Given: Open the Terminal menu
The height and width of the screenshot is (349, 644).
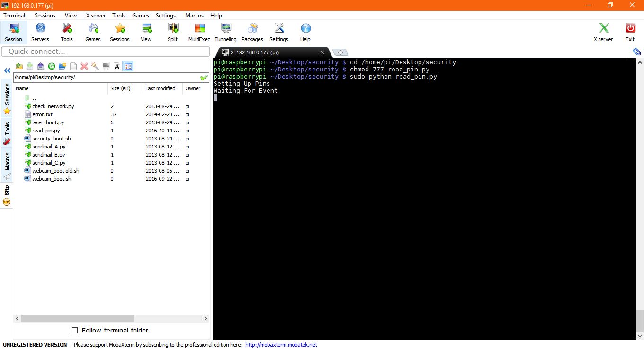Looking at the screenshot, I should [x=14, y=16].
